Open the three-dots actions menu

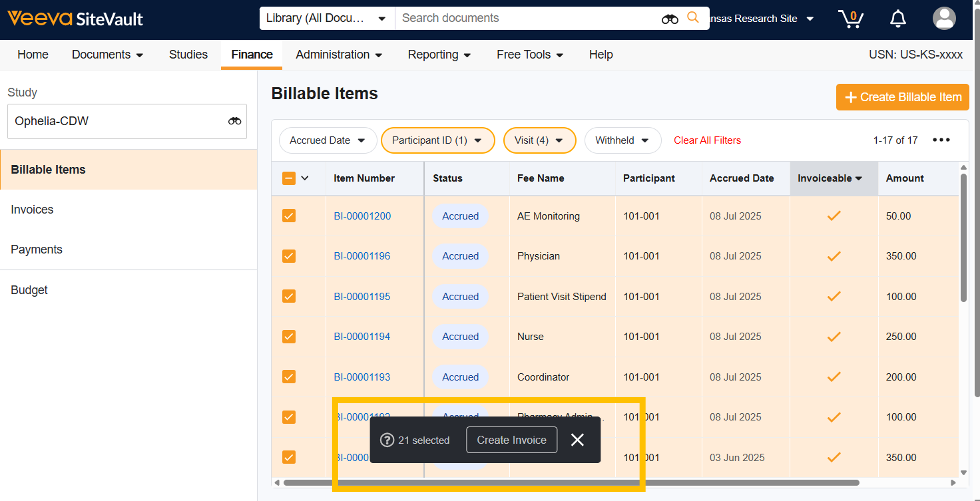[941, 140]
